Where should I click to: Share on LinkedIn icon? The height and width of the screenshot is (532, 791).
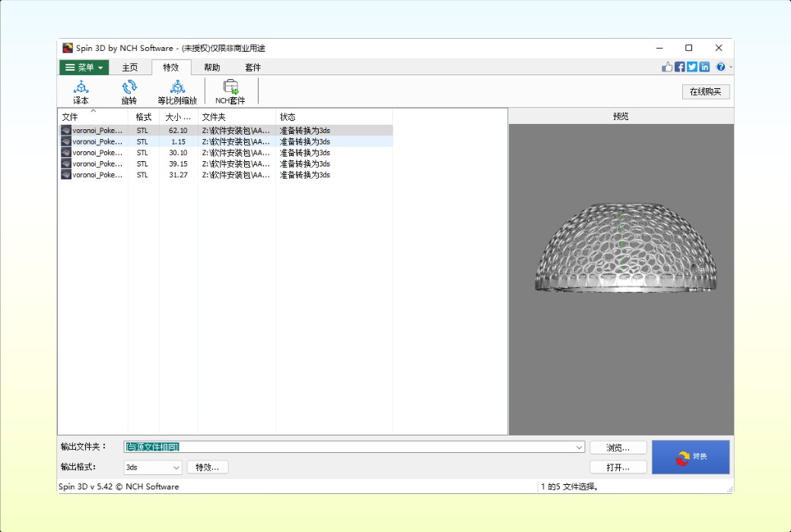pyautogui.click(x=704, y=67)
